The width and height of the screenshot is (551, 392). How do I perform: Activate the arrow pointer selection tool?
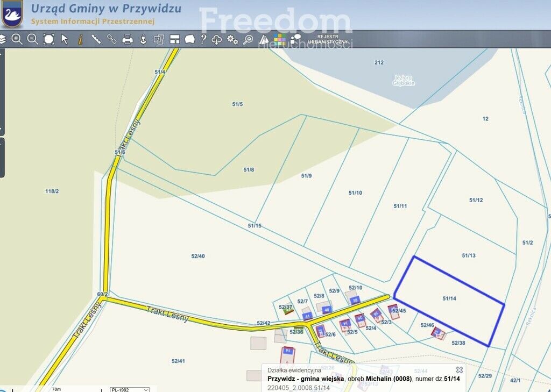pyautogui.click(x=65, y=39)
